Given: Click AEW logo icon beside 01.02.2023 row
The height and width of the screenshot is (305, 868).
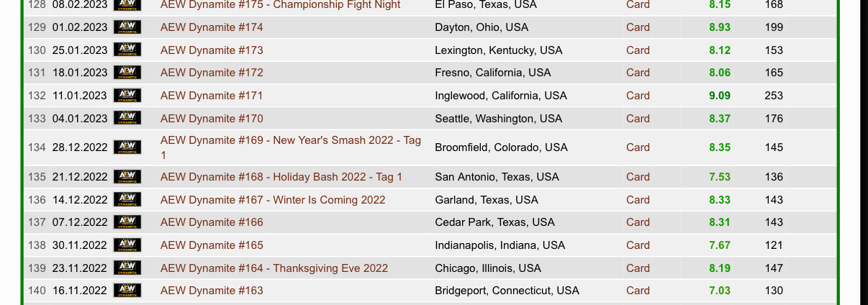Looking at the screenshot, I should pyautogui.click(x=127, y=27).
